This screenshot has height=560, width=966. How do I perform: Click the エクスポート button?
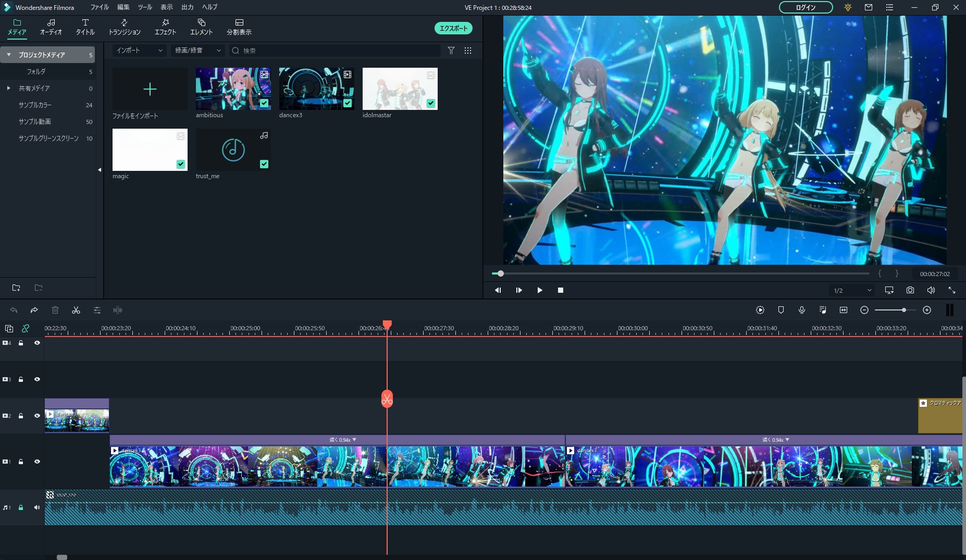click(x=453, y=28)
